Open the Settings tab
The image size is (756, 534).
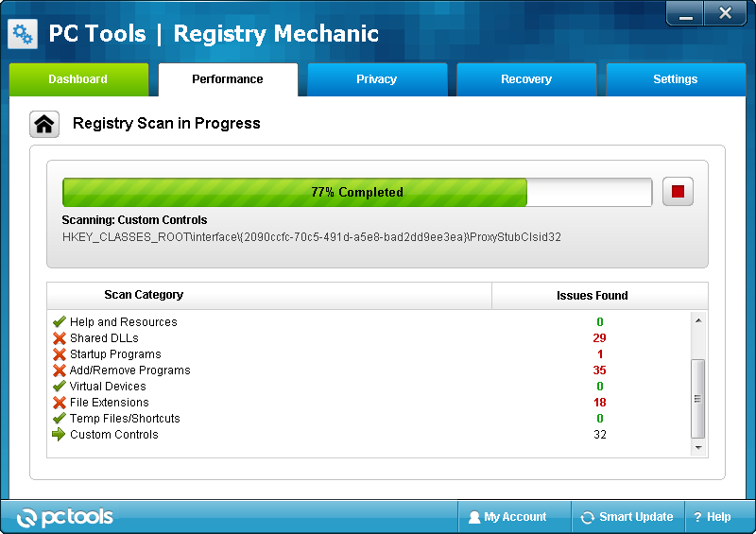676,79
